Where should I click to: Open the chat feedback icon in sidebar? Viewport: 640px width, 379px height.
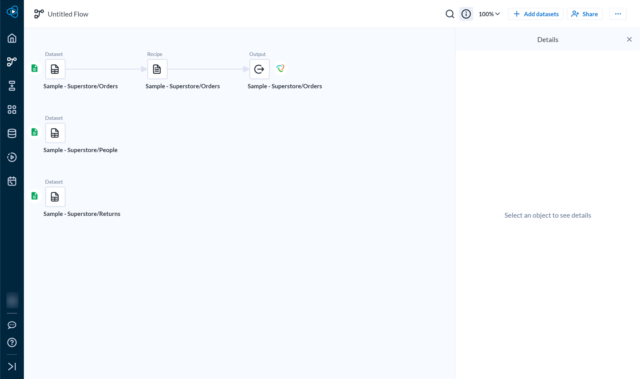12,325
